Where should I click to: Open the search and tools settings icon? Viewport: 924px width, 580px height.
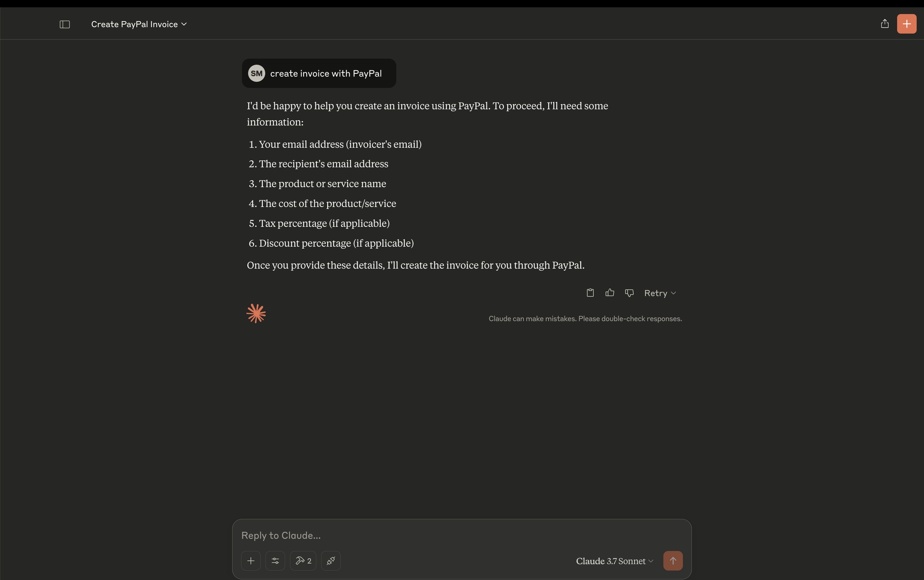coord(275,561)
